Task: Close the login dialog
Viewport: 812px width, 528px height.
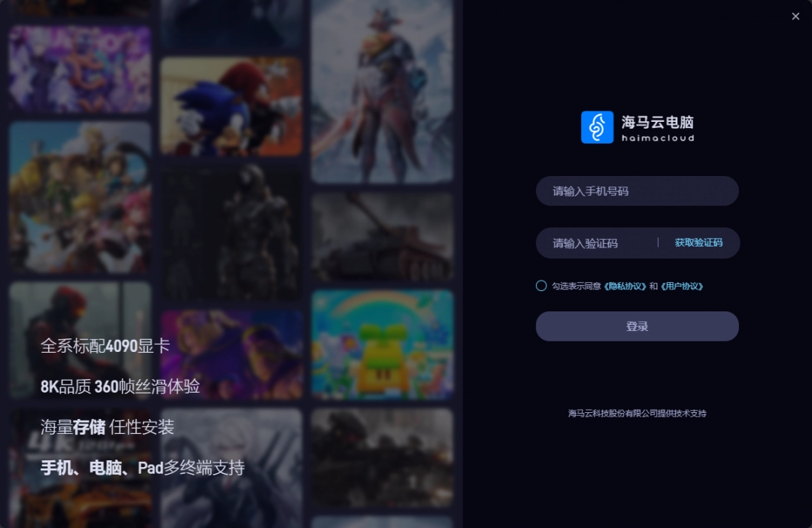Action: click(795, 16)
